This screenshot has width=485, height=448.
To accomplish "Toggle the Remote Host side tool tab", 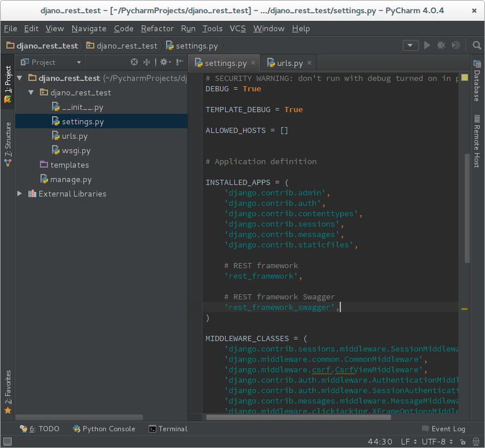I will coord(477,141).
